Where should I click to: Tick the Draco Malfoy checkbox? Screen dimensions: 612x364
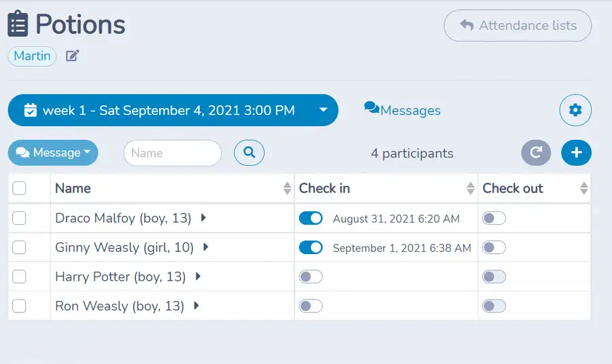[19, 218]
